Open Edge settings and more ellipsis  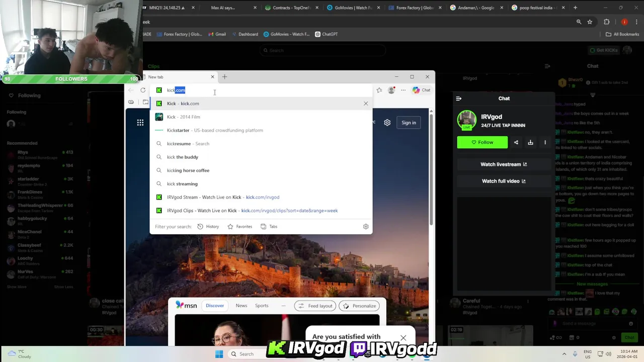(x=403, y=90)
